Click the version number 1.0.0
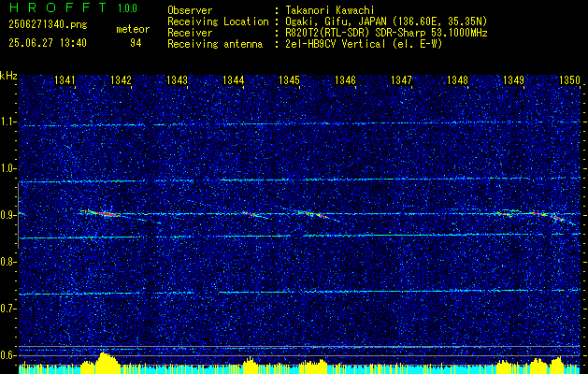 click(127, 8)
